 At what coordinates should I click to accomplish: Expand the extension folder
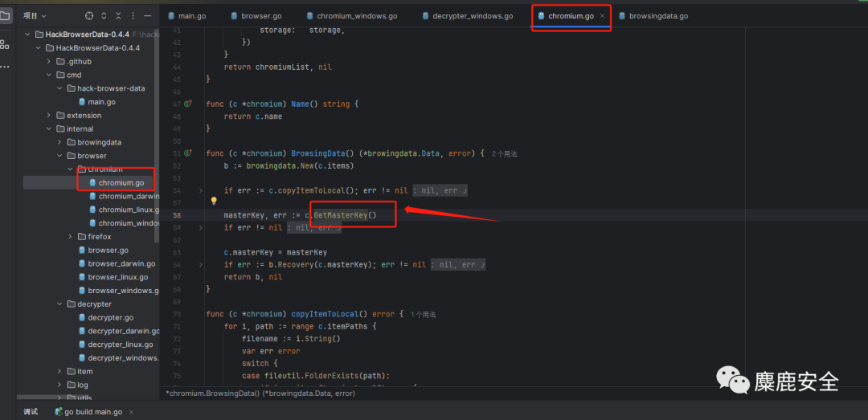(49, 116)
